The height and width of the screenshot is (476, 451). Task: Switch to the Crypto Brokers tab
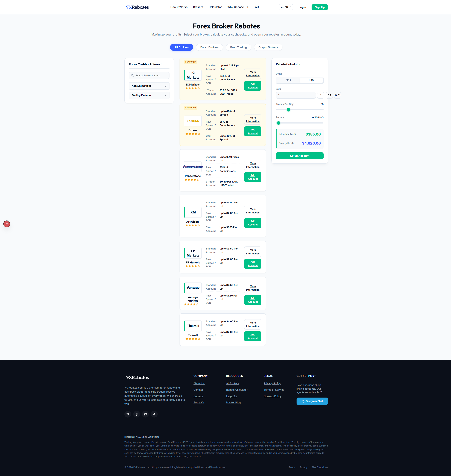[268, 47]
